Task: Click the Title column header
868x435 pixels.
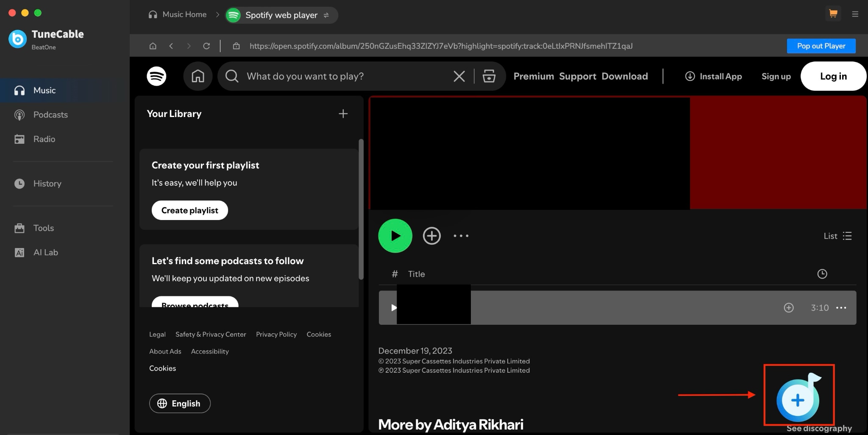Action: pos(416,274)
